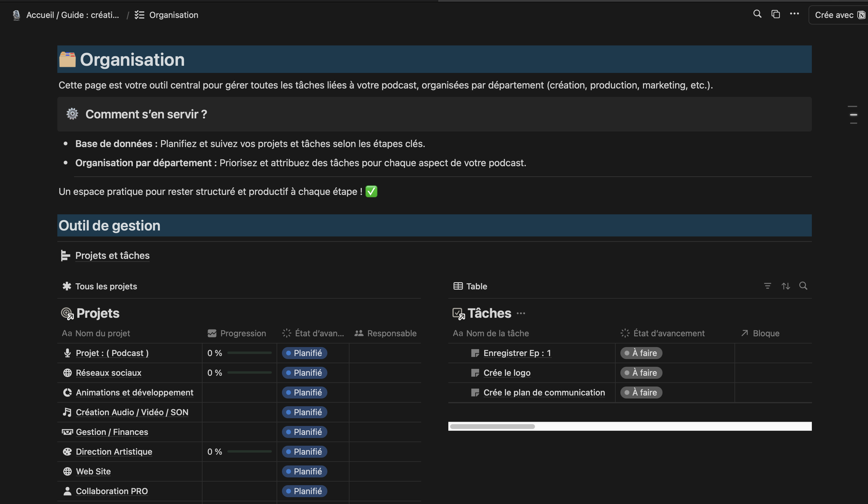
Task: Click the progress bar of Réseaux sociaux
Action: click(249, 372)
